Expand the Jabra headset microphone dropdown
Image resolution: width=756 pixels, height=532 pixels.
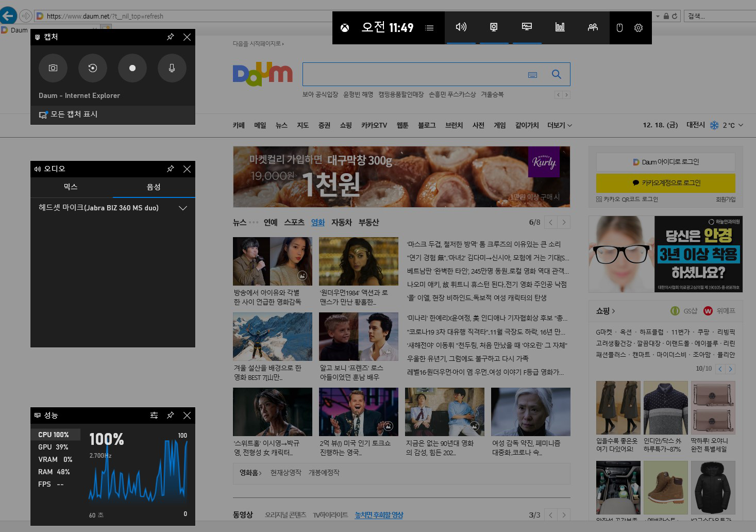[x=182, y=208]
